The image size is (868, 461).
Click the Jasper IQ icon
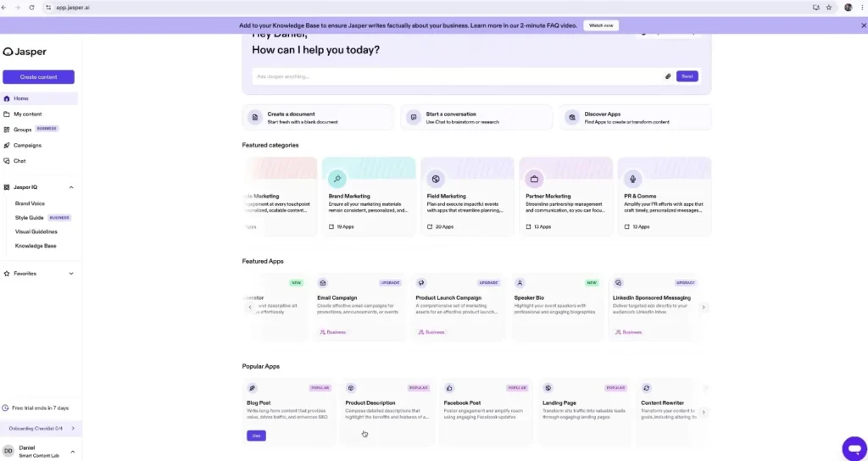point(7,187)
